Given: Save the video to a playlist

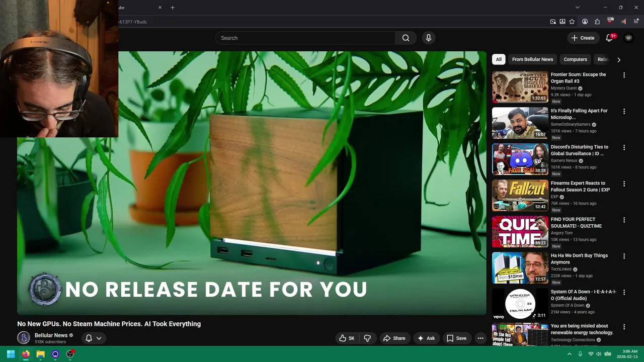Looking at the screenshot, I should coord(457,338).
